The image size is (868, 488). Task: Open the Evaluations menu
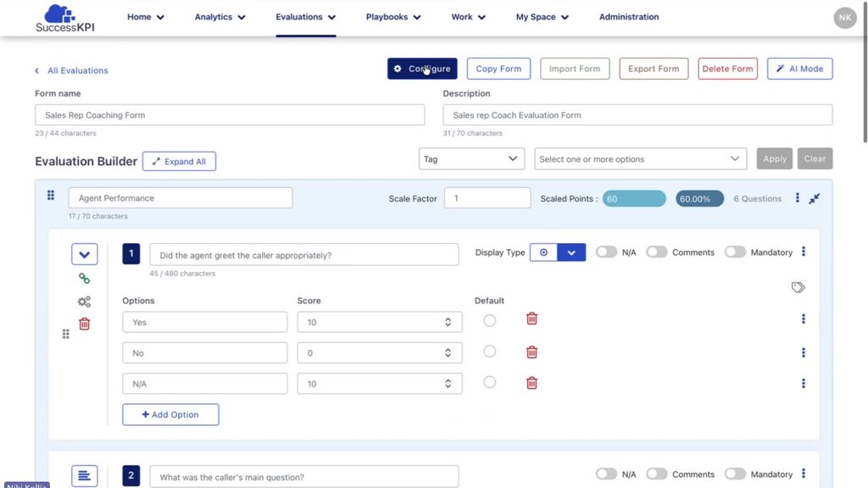pos(305,17)
